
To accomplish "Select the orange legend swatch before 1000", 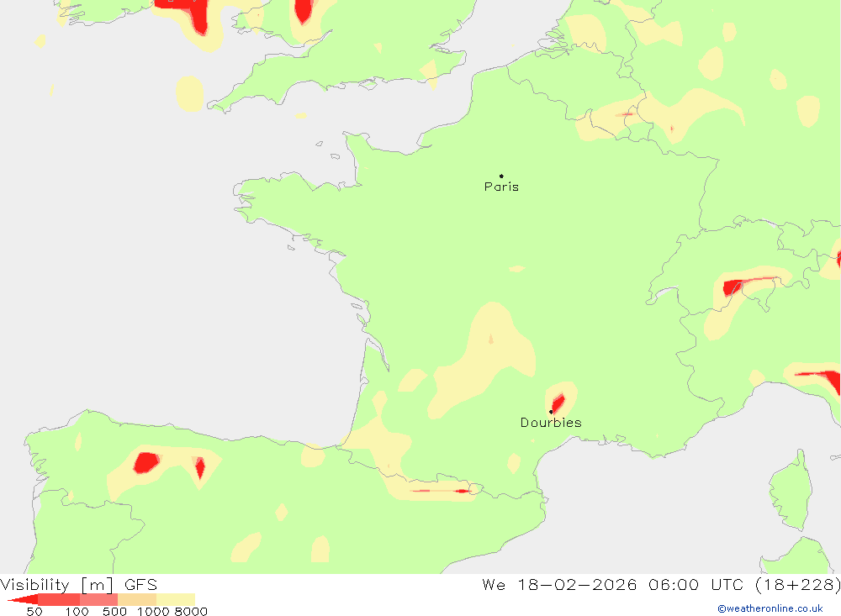I will click(x=137, y=599).
